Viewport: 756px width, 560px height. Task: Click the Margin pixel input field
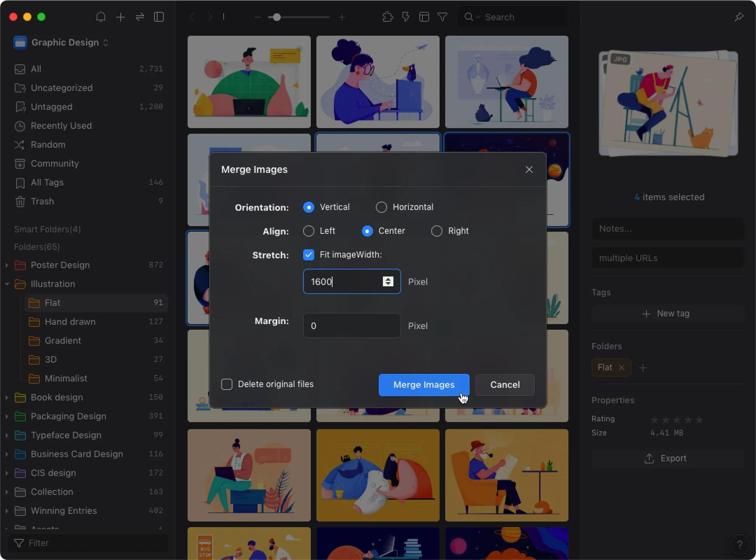click(x=352, y=326)
